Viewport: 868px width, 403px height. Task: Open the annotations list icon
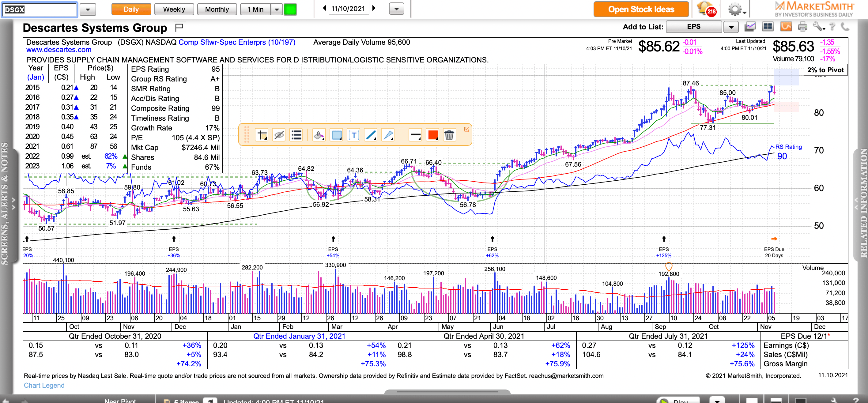[296, 135]
